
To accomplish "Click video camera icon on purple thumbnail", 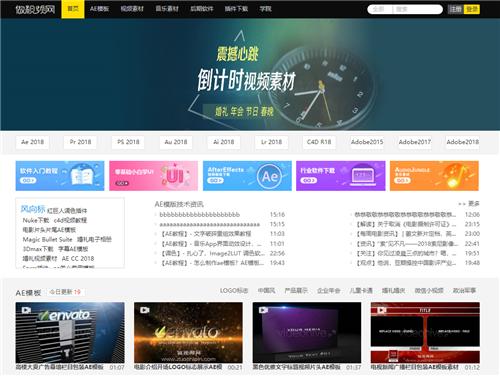I will [x=263, y=310].
